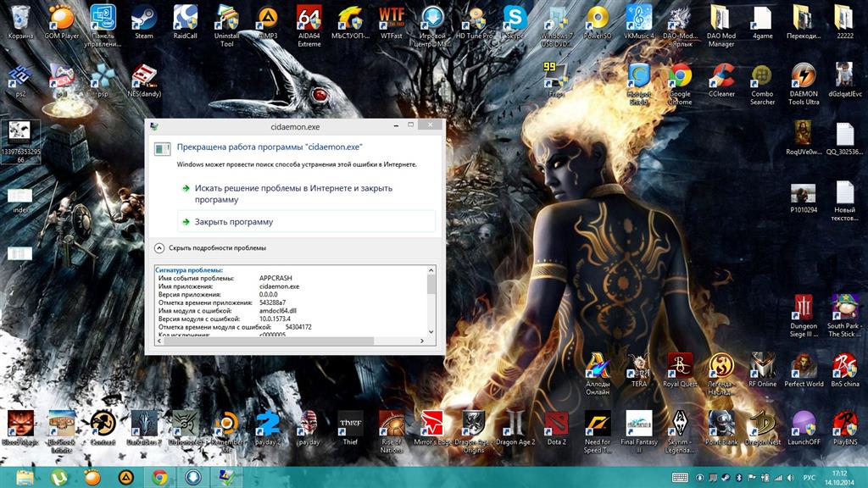Viewport: 868px width, 488px height.
Task: Select the 133976353295 image file
Action: pyautogui.click(x=20, y=142)
